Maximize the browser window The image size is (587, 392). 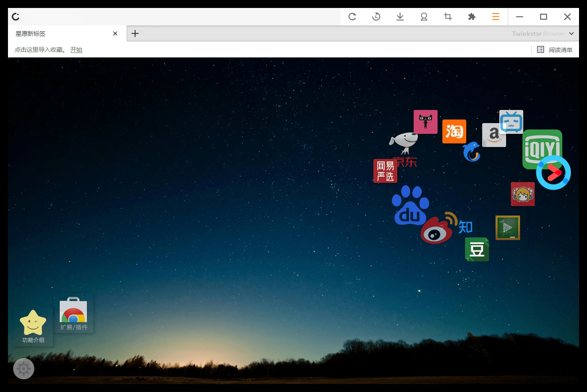(x=544, y=17)
